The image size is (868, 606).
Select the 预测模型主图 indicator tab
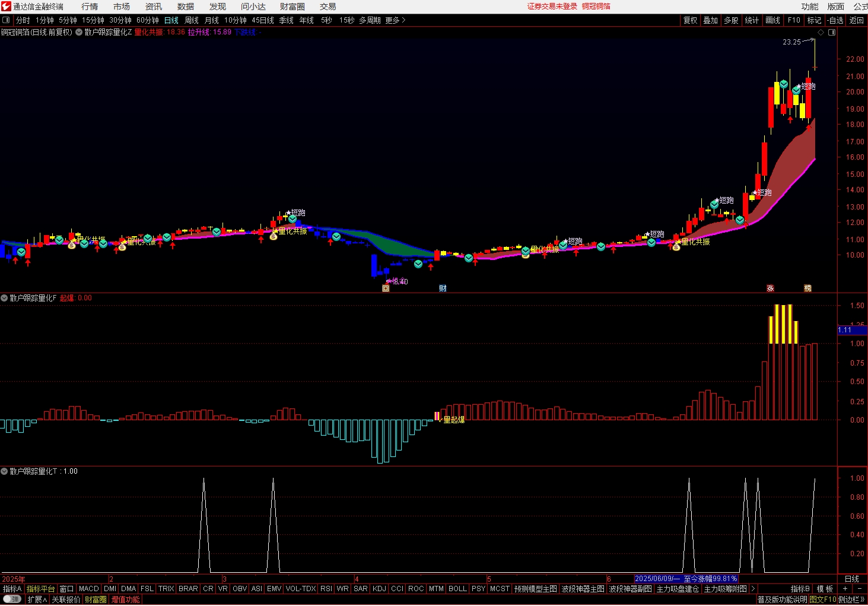pos(536,589)
